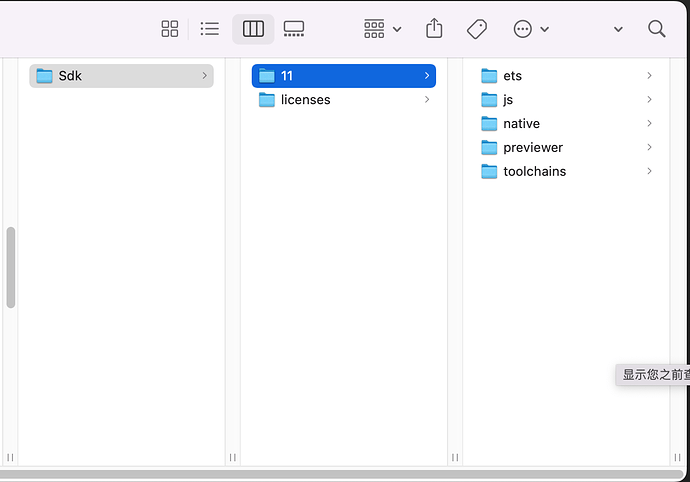The image size is (690, 482).
Task: Select the licenses folder
Action: [344, 100]
